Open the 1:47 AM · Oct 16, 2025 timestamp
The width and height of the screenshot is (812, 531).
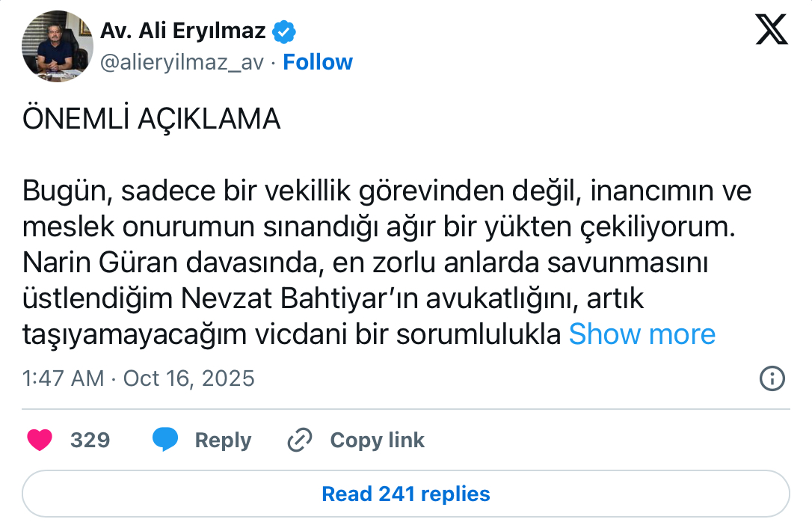[x=138, y=378]
